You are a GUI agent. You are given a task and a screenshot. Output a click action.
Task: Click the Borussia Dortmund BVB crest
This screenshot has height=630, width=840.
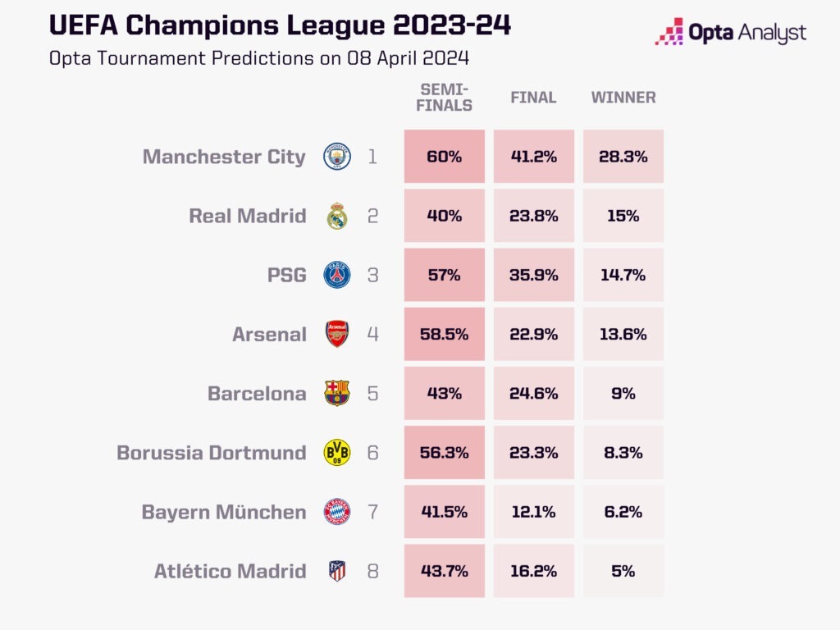(x=337, y=452)
